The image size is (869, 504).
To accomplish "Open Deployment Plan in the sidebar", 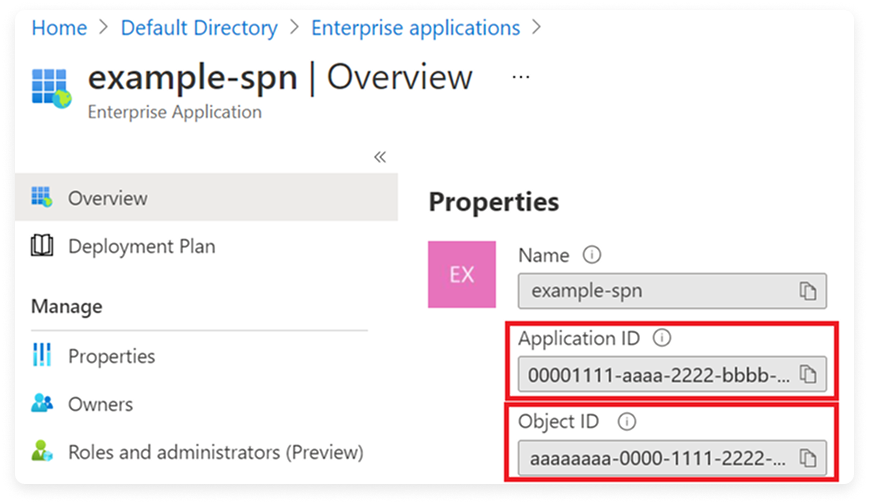I will click(x=141, y=246).
